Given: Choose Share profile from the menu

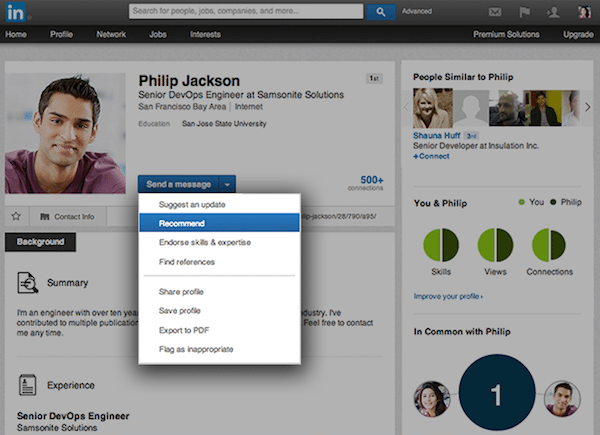Looking at the screenshot, I should pyautogui.click(x=220, y=292).
